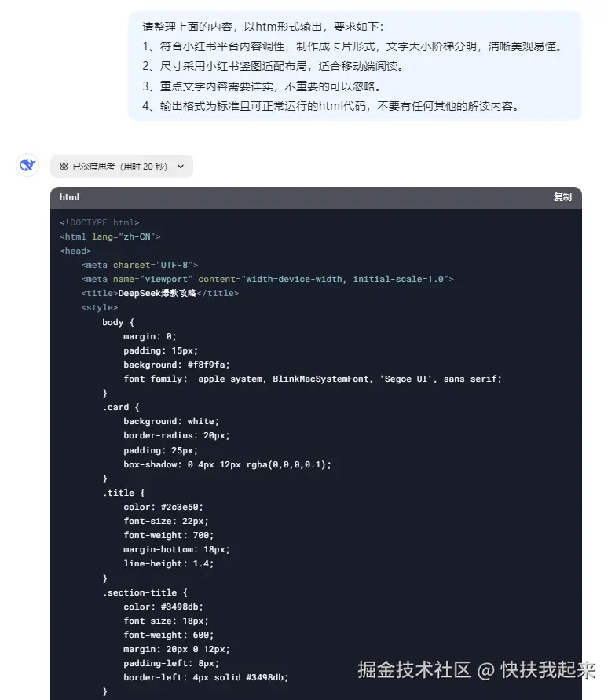The height and width of the screenshot is (700, 615).
Task: Click the .card selector line in code
Action: point(120,407)
